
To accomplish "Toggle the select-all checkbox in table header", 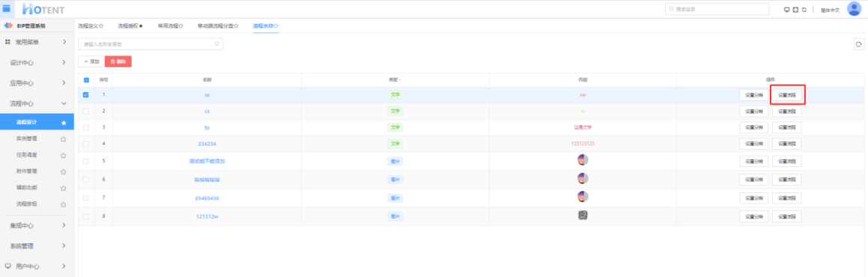I will [x=85, y=79].
